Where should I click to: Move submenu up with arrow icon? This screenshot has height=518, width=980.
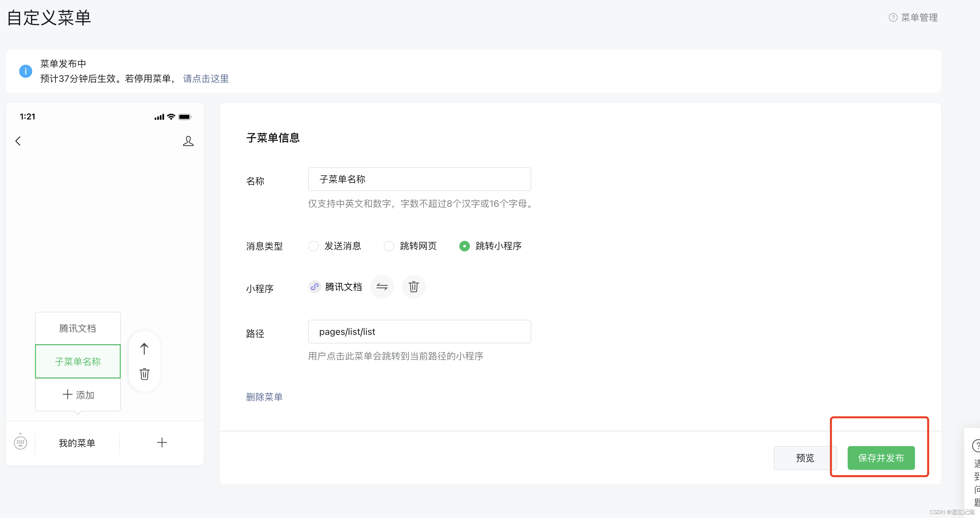point(144,349)
